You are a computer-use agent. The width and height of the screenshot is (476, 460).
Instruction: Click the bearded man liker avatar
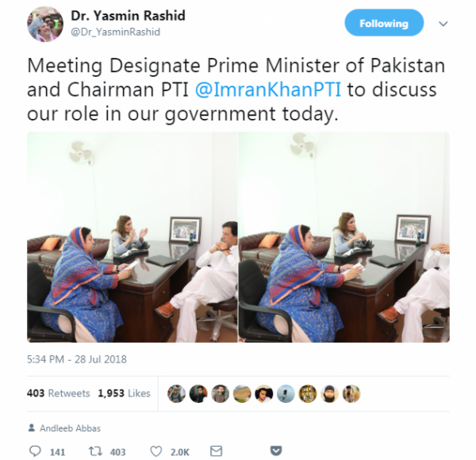coord(329,393)
